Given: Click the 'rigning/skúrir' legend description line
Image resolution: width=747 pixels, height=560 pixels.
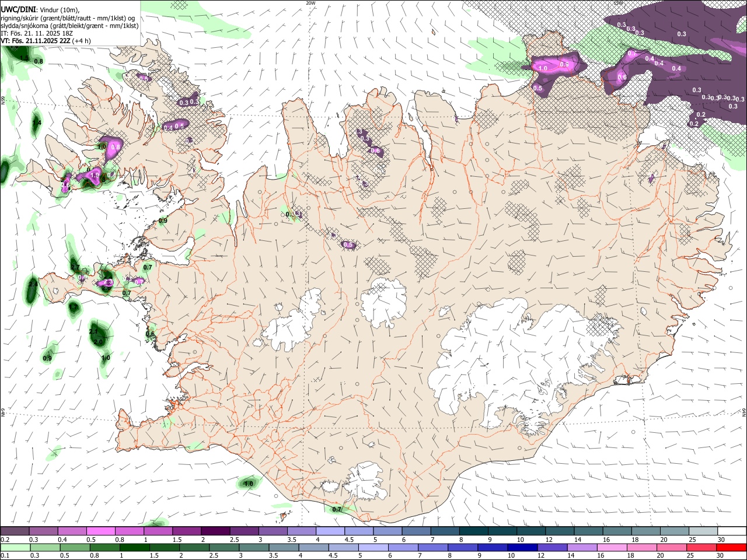Looking at the screenshot, I should pos(68,18).
